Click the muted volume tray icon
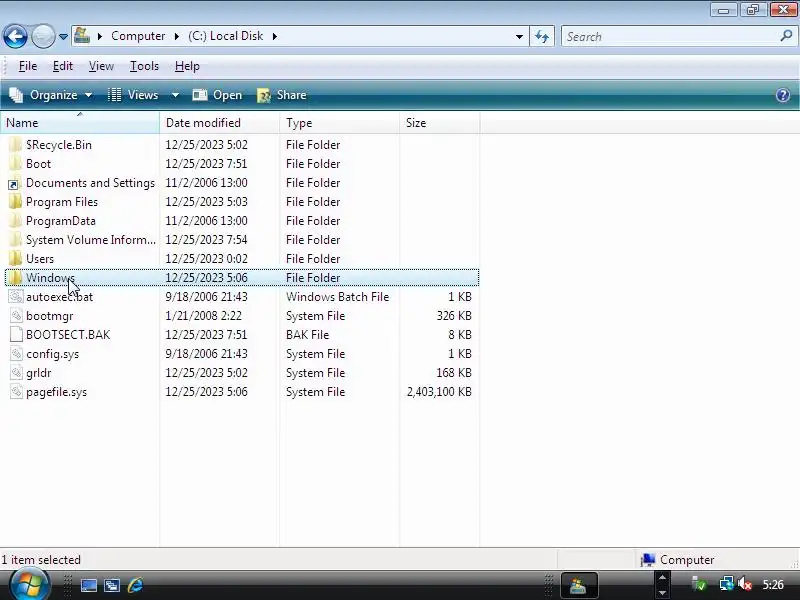800x600 pixels. point(745,584)
